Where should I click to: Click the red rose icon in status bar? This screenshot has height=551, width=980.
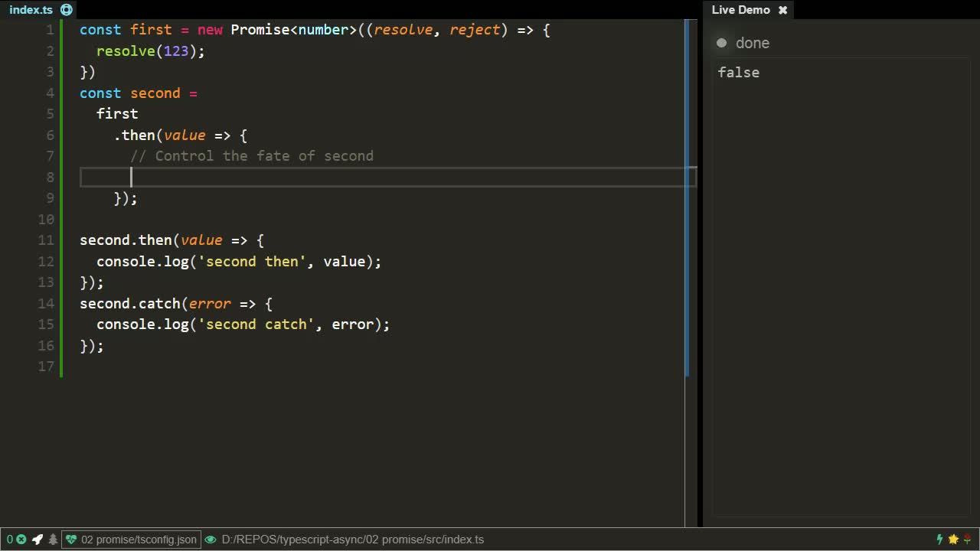(968, 540)
